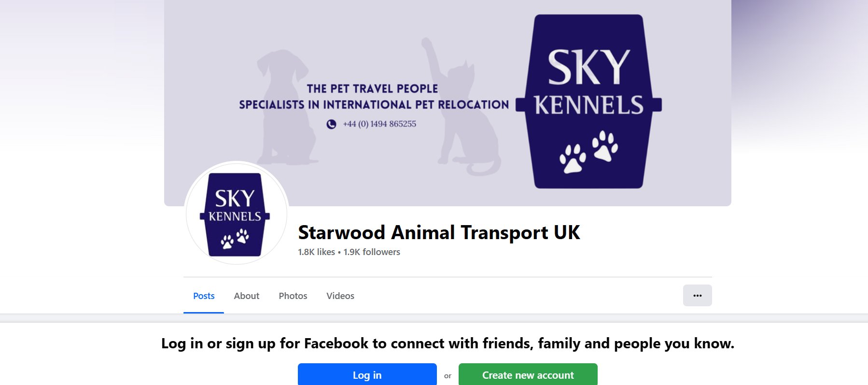868x385 pixels.
Task: Click the phone number +44 (0) 1494 865255
Action: [x=379, y=124]
